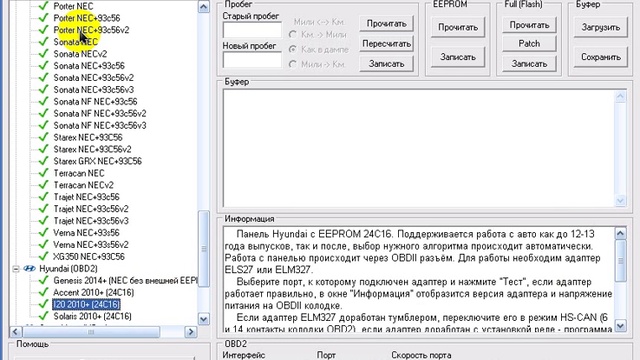Image resolution: width=640 pixels, height=360 pixels.
Task: Select the Verna NEC+93s56v2 entry
Action: coord(91,244)
